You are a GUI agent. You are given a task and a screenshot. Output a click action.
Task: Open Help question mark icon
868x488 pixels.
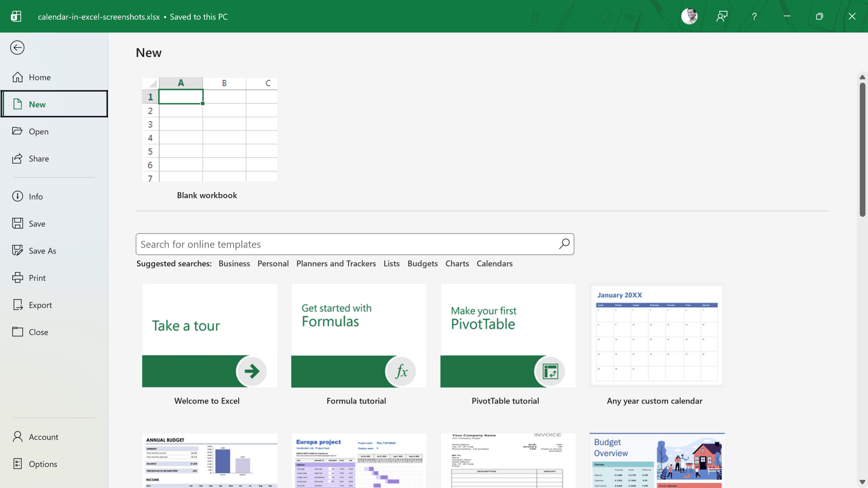[x=754, y=16]
